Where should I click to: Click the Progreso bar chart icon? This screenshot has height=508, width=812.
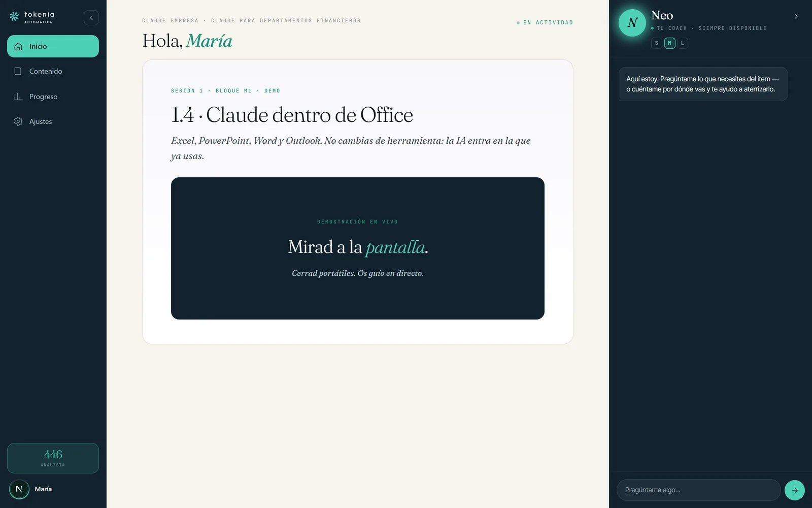(18, 97)
